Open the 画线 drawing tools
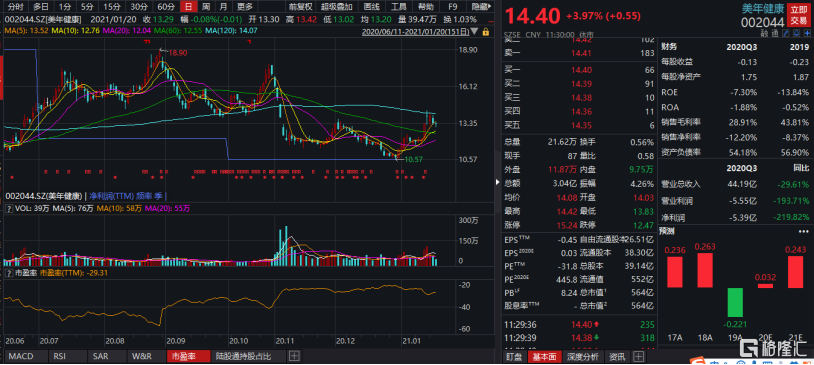 point(371,6)
